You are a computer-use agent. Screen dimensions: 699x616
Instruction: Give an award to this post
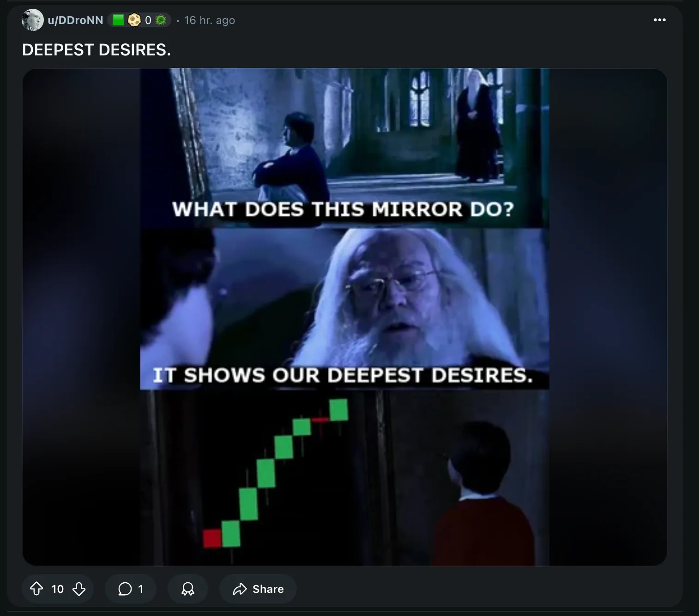[x=188, y=589]
